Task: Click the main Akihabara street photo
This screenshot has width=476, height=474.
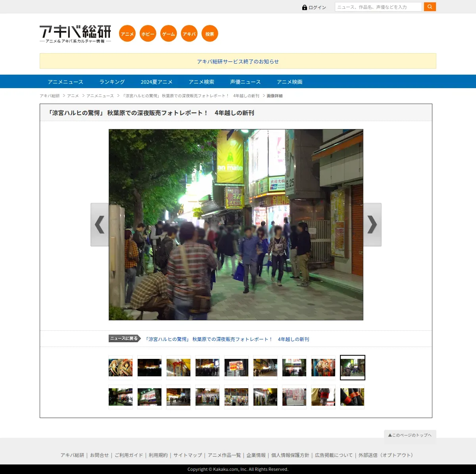Action: [x=236, y=225]
